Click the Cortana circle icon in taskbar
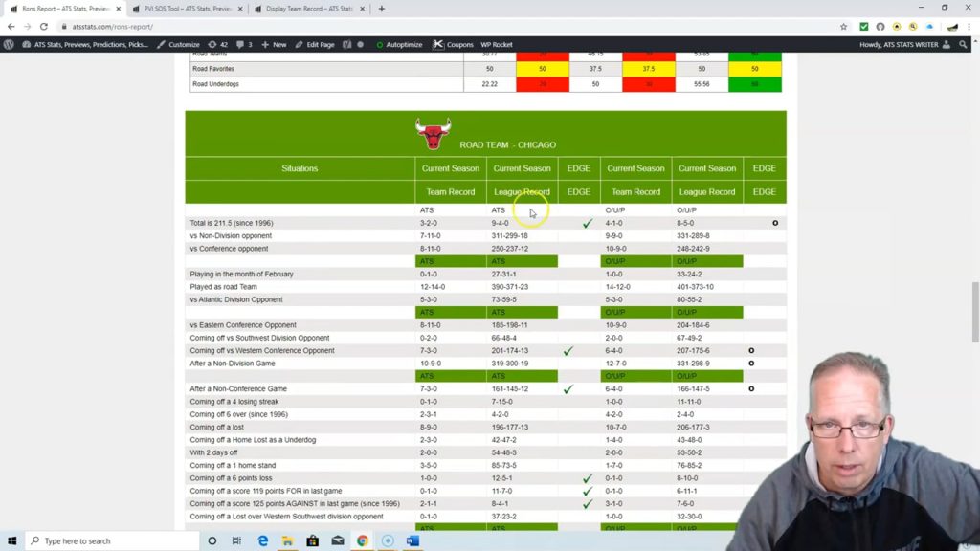Image resolution: width=980 pixels, height=551 pixels. [x=212, y=540]
